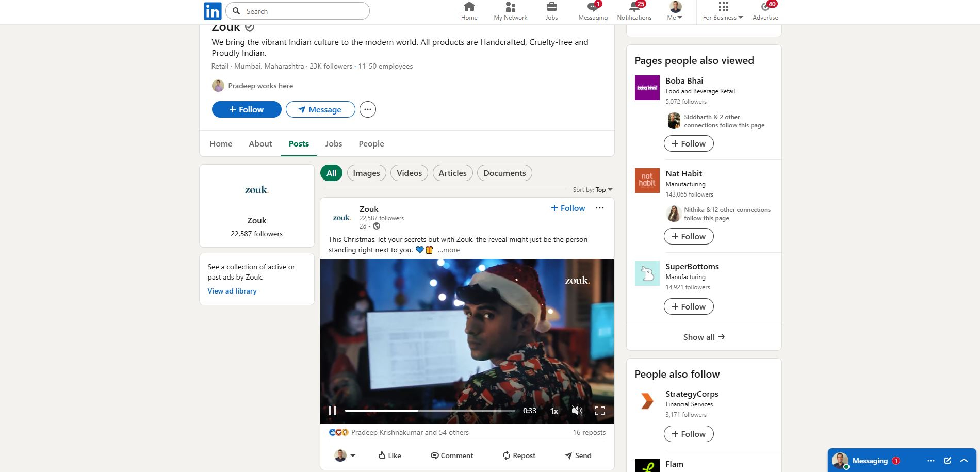
Task: Filter posts by Videos
Action: (409, 173)
